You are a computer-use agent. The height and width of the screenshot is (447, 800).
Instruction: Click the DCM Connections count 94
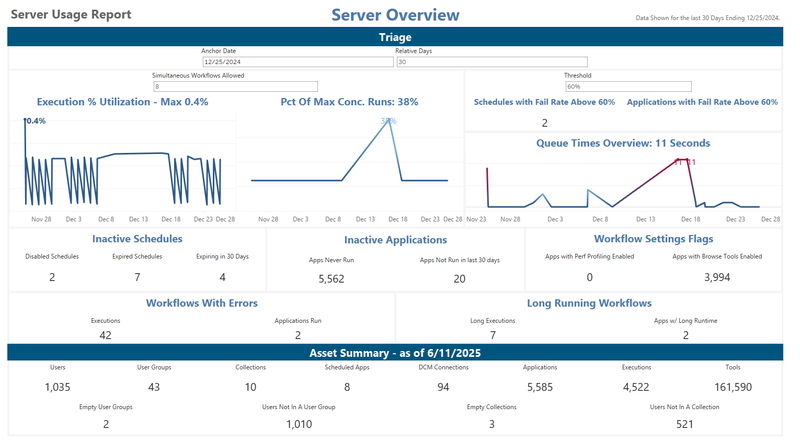[443, 387]
